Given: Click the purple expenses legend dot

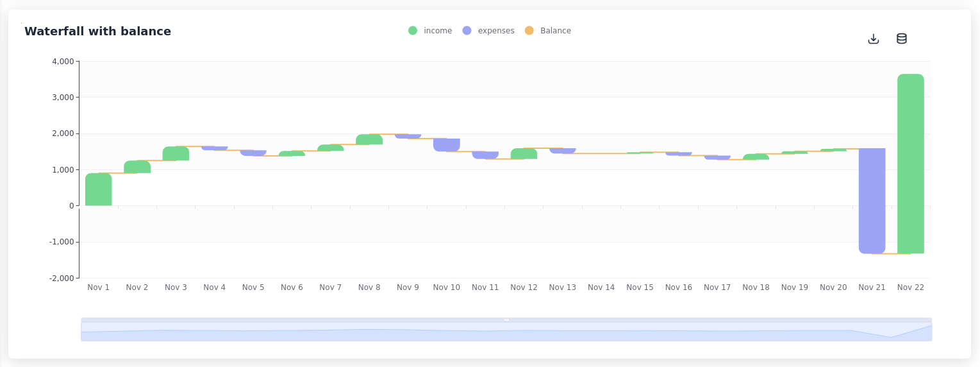Looking at the screenshot, I should tap(467, 31).
